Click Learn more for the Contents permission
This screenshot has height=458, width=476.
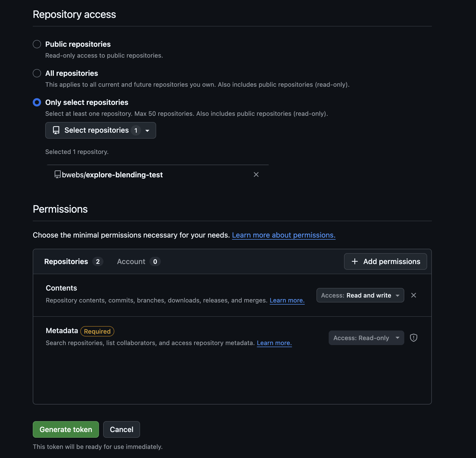pos(287,300)
